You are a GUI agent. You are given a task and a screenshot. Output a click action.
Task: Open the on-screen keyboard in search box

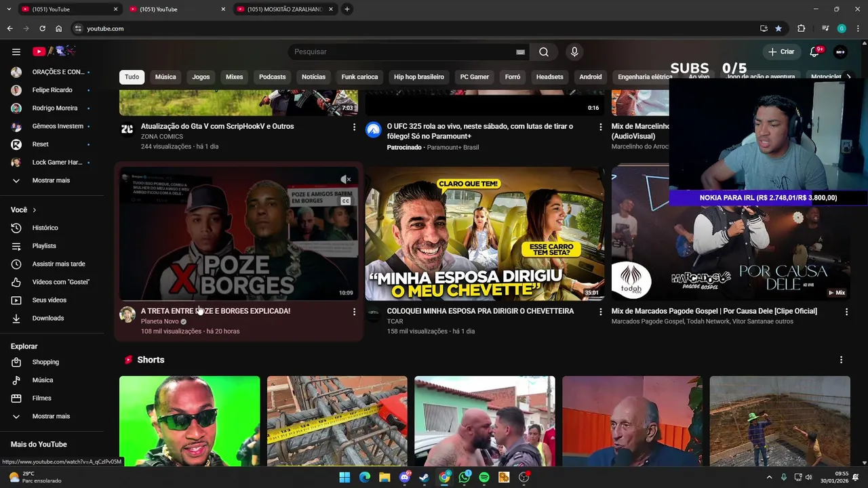tap(520, 52)
